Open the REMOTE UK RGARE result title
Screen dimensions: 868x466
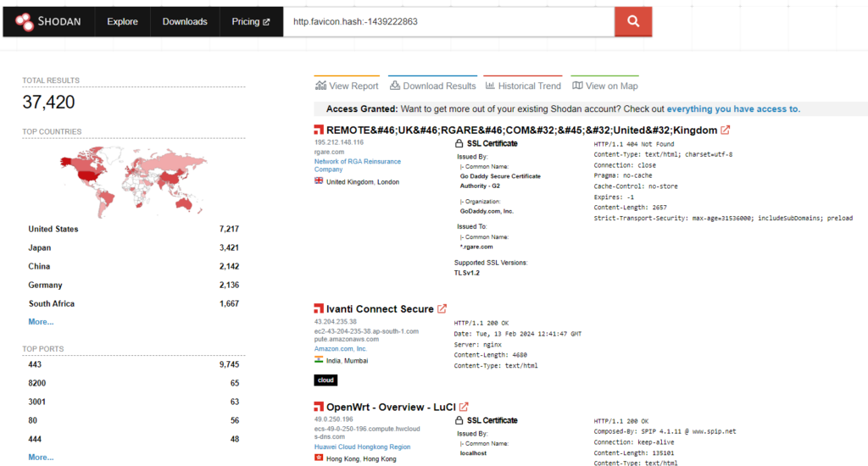521,130
